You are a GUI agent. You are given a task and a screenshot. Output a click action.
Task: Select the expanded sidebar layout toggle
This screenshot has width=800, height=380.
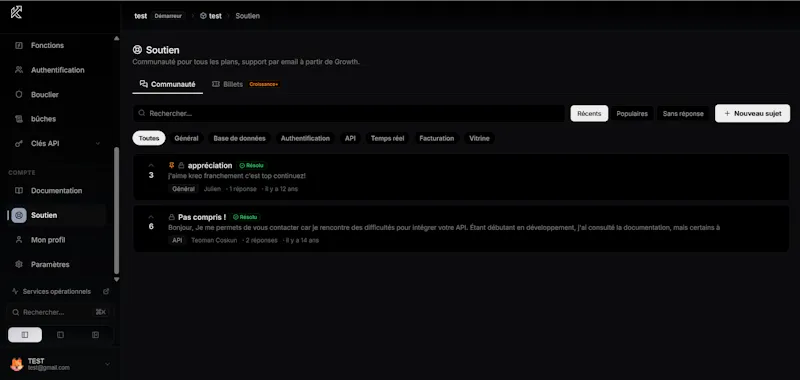click(x=25, y=335)
